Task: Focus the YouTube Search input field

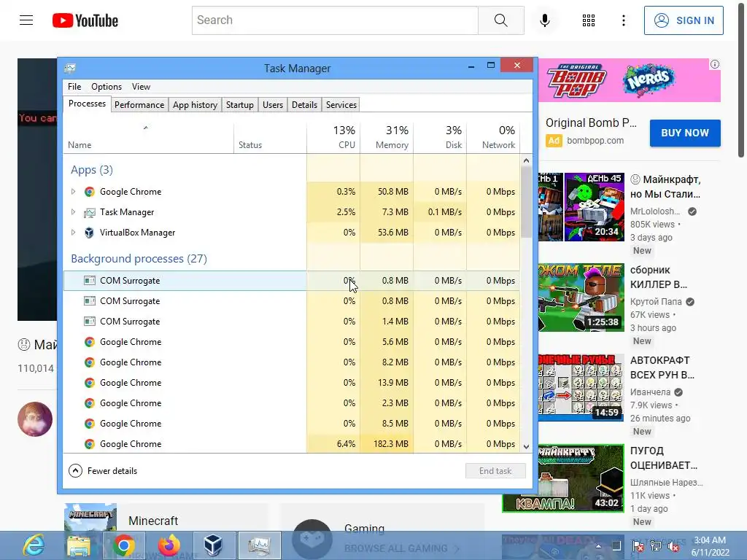Action: pyautogui.click(x=335, y=20)
